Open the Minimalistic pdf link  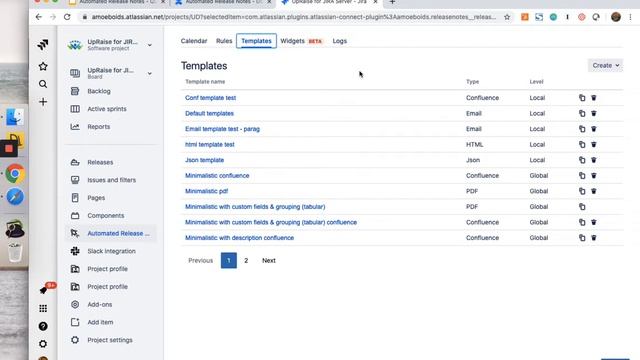207,191
